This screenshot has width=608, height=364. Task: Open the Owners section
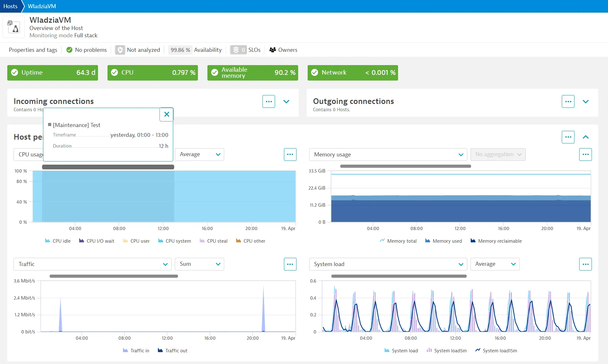[283, 50]
